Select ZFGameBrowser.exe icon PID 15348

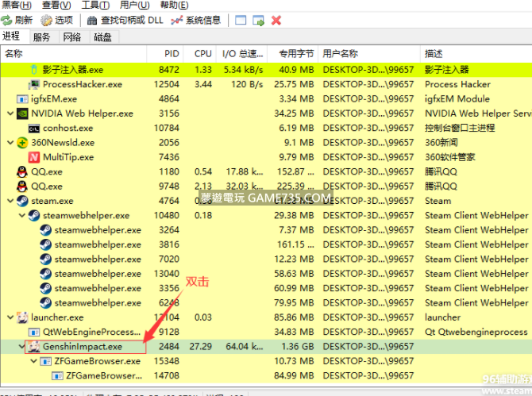(45, 361)
